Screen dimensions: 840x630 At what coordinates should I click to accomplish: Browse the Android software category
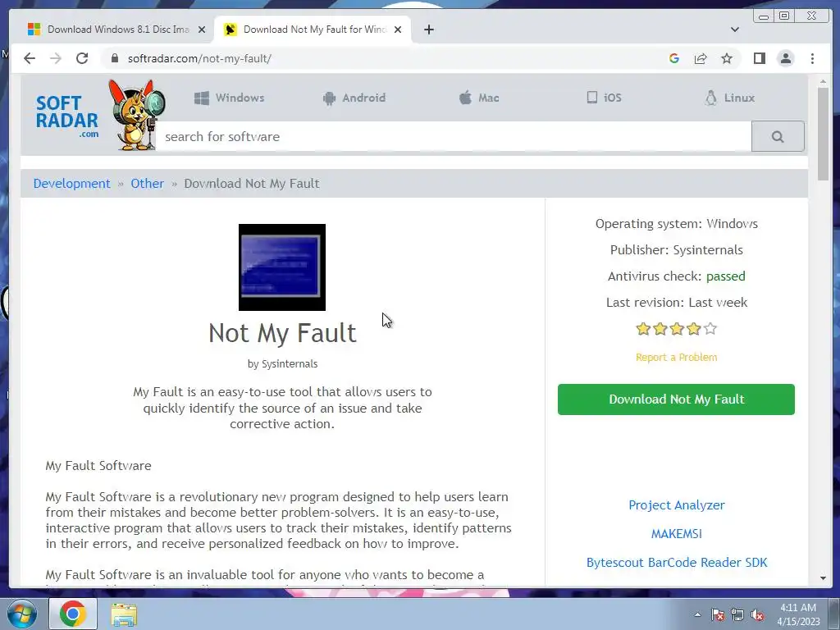(354, 98)
